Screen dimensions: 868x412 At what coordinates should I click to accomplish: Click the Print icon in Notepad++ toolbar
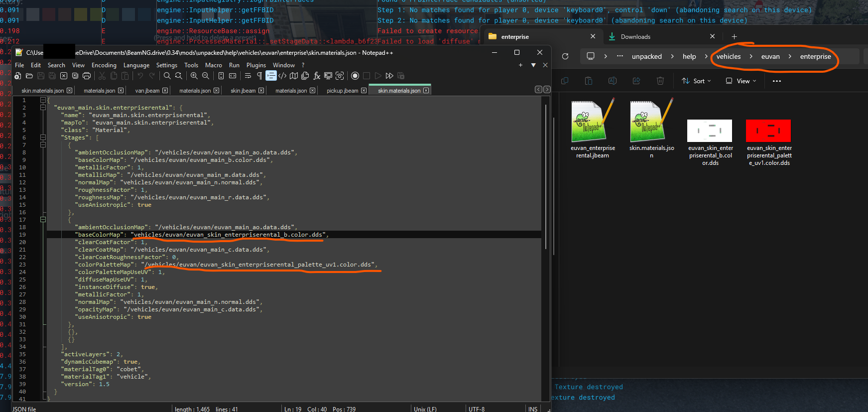click(87, 76)
